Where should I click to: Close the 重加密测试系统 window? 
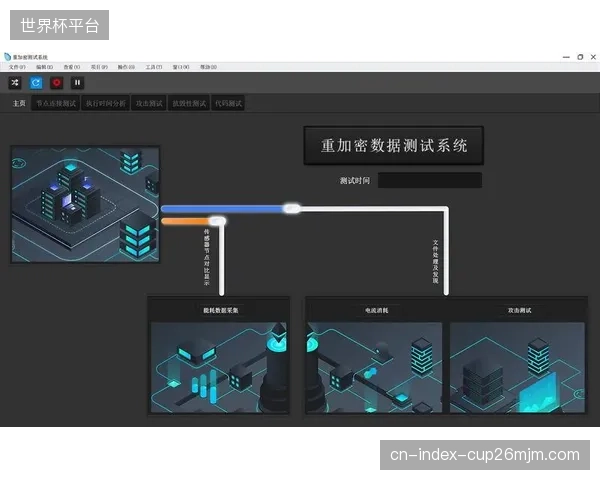pyautogui.click(x=593, y=57)
